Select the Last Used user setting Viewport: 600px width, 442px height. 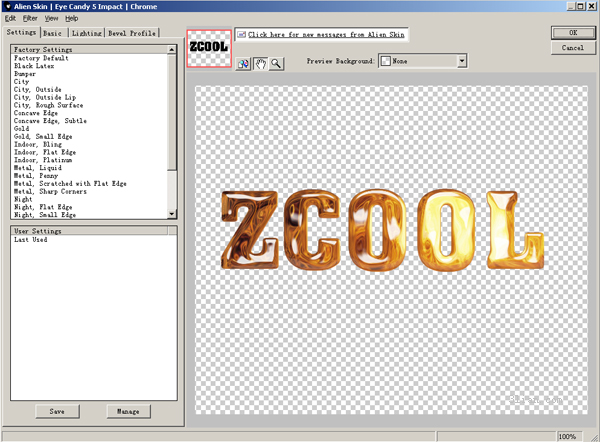(31, 240)
